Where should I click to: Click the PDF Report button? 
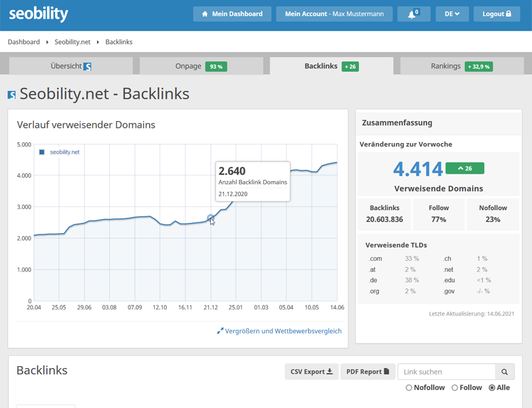click(368, 371)
